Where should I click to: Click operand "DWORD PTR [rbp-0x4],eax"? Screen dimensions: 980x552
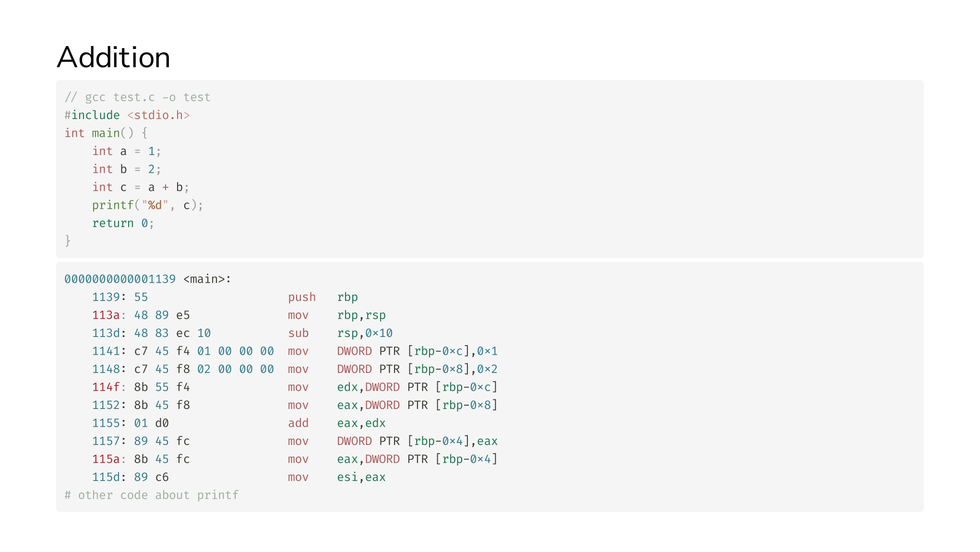coord(418,441)
